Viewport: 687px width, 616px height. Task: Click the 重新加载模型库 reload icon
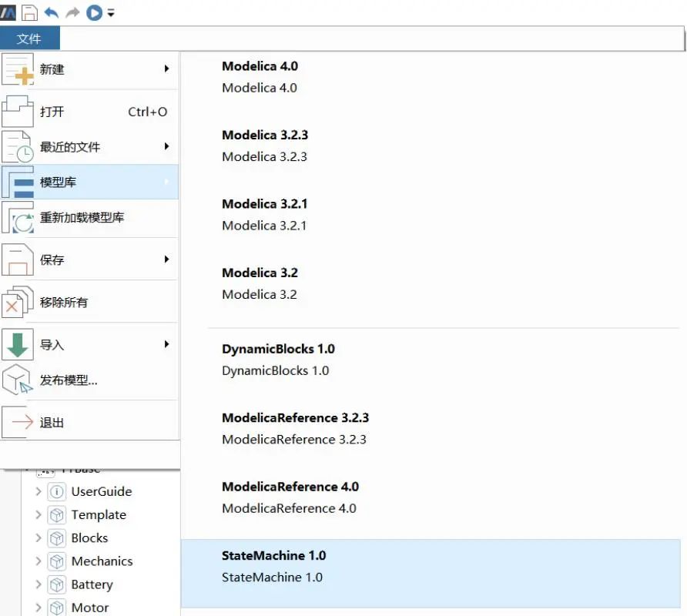pyautogui.click(x=18, y=217)
